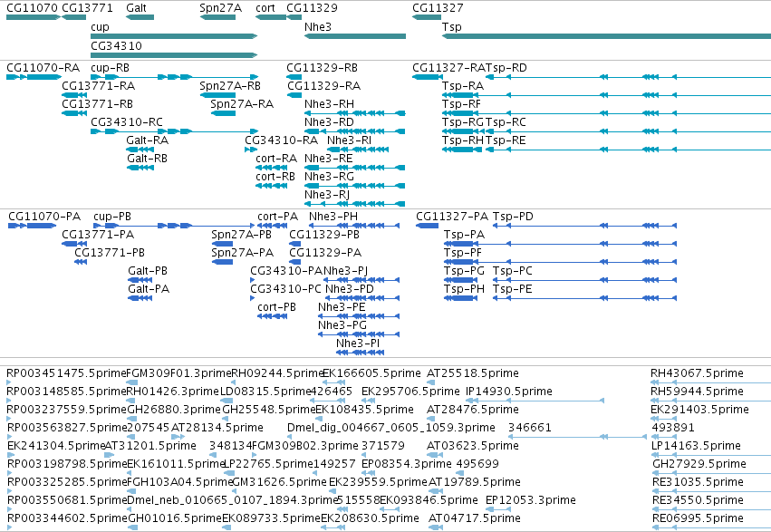The height and width of the screenshot is (532, 771).
Task: Click the cort-PA protein label
Action: [x=278, y=217]
